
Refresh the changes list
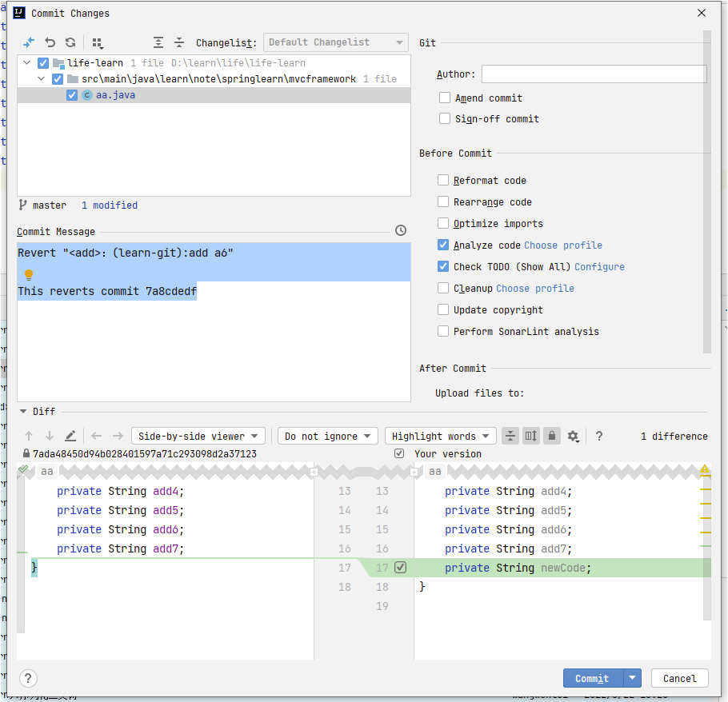(70, 42)
